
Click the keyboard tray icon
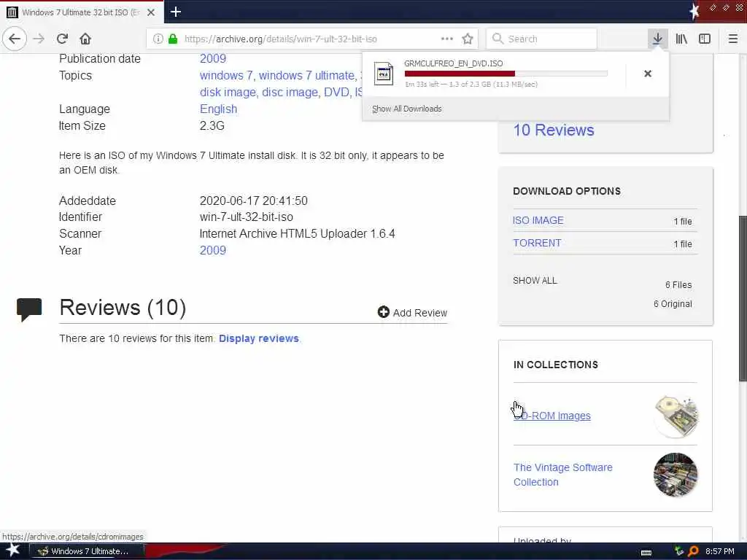pos(646,553)
